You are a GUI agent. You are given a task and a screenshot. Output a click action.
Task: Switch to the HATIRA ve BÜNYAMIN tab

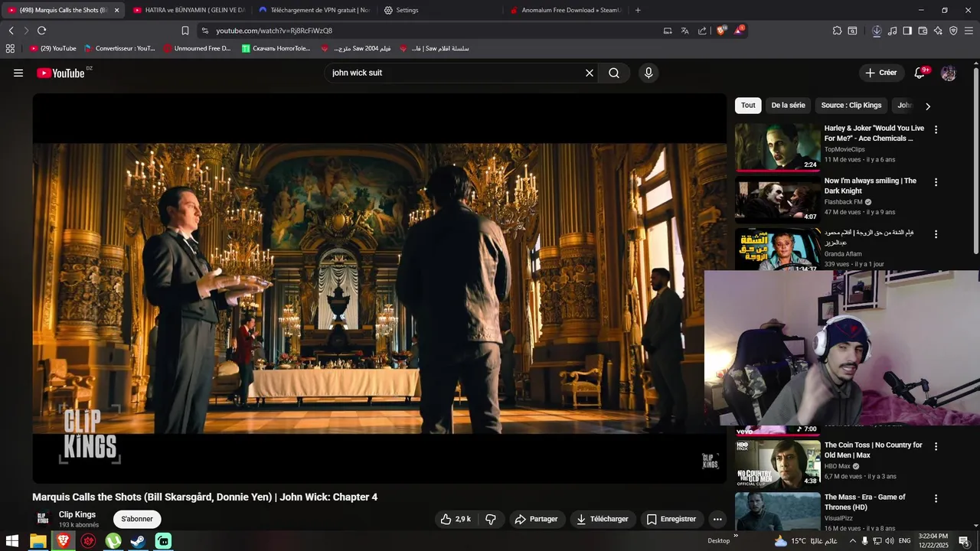(x=189, y=10)
